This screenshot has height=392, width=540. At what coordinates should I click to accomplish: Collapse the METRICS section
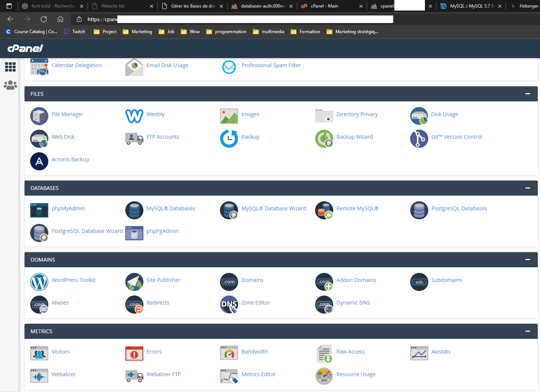coord(528,331)
